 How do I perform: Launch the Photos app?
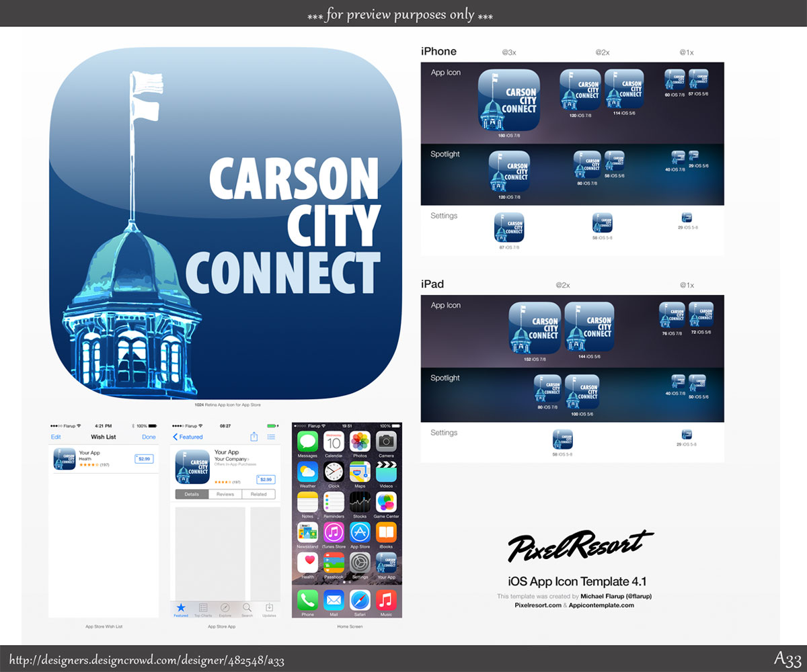(x=360, y=442)
